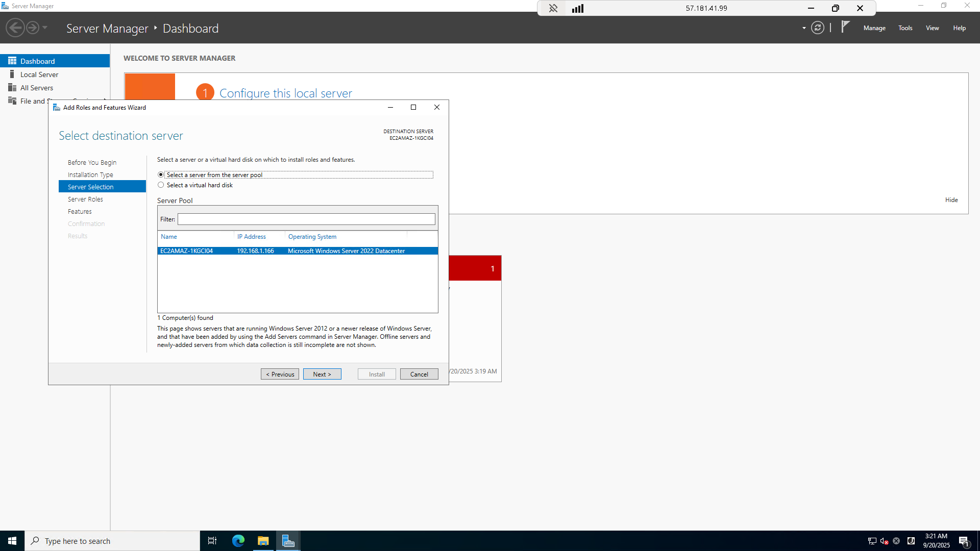Open Microsoft Edge from the taskbar

[x=238, y=541]
